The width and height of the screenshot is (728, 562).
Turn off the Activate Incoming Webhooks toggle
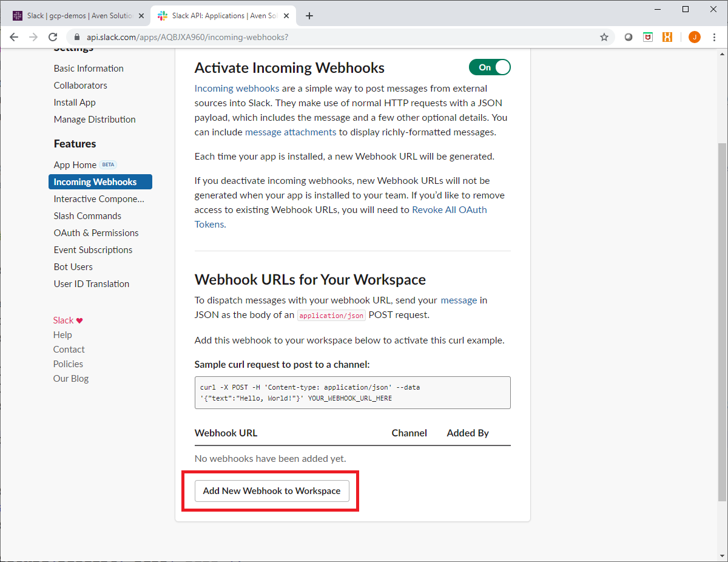[490, 67]
